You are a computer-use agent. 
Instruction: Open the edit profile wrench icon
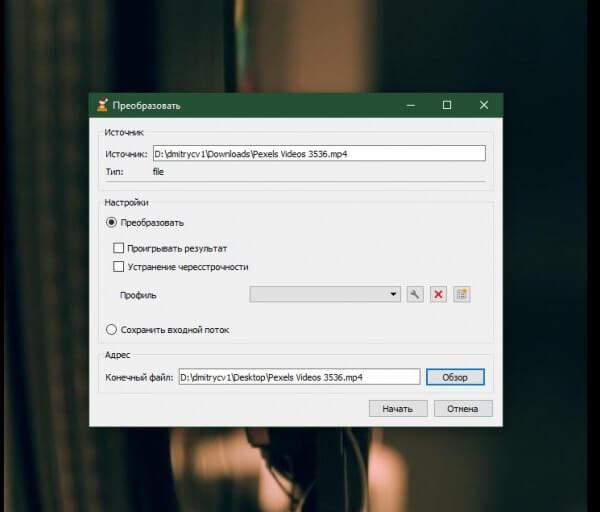click(415, 294)
